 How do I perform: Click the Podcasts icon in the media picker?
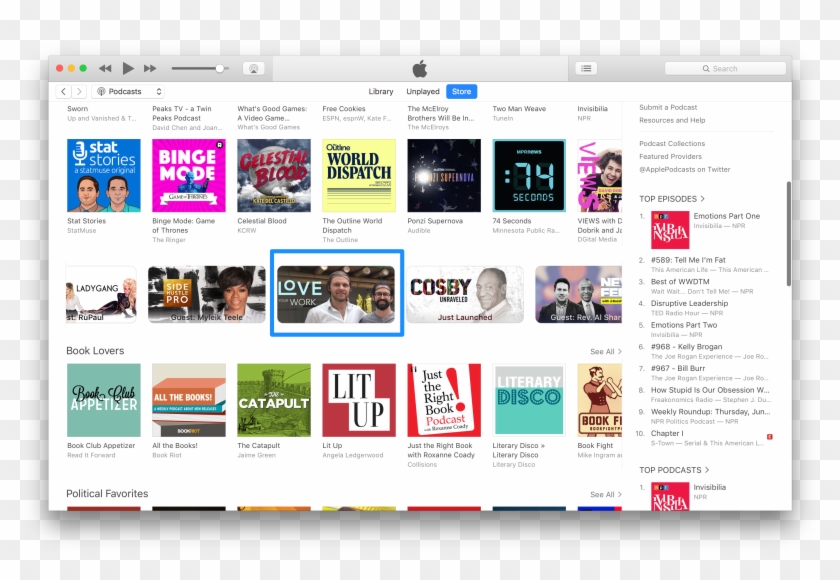click(x=103, y=91)
